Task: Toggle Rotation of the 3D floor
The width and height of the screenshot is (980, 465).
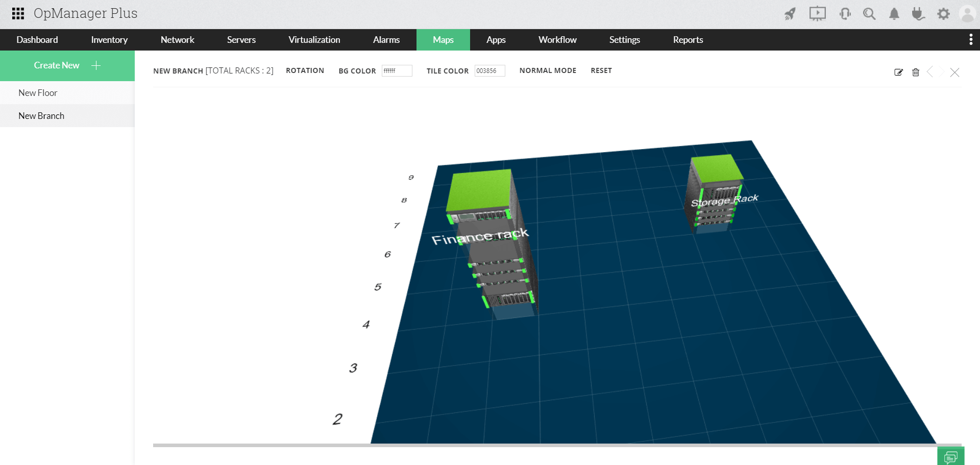Action: 305,70
